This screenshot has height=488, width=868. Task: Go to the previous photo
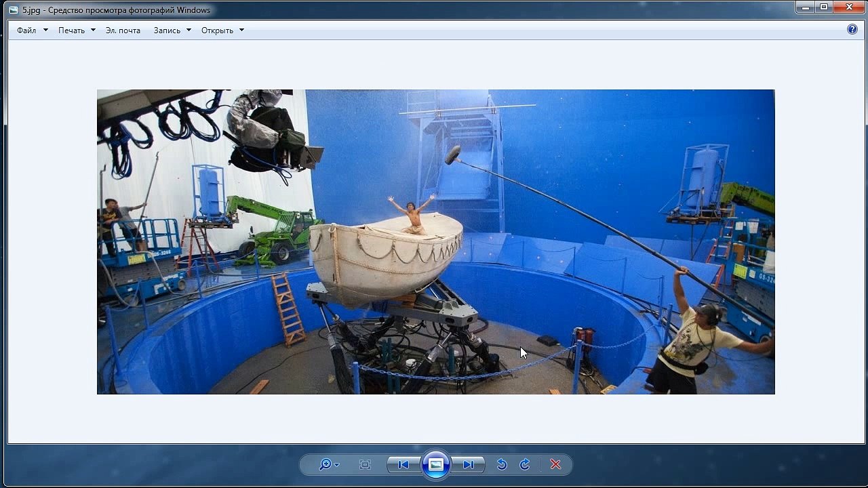(x=403, y=464)
